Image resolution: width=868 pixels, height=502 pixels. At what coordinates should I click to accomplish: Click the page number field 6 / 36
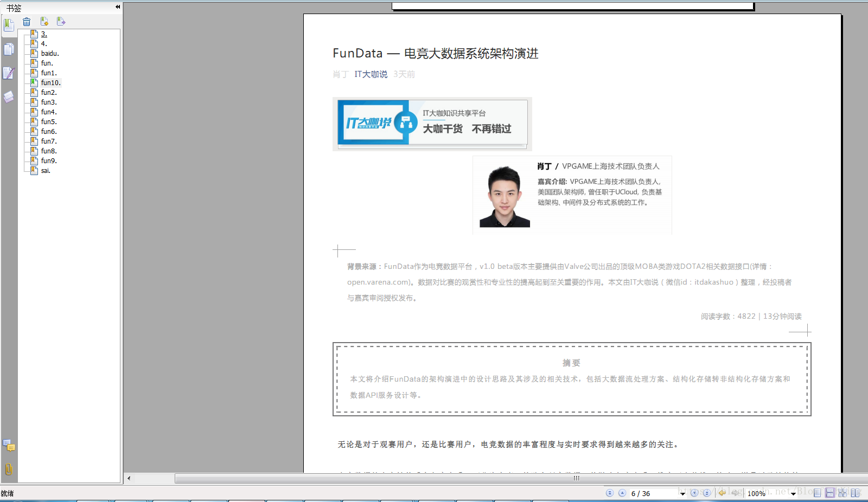click(x=654, y=493)
